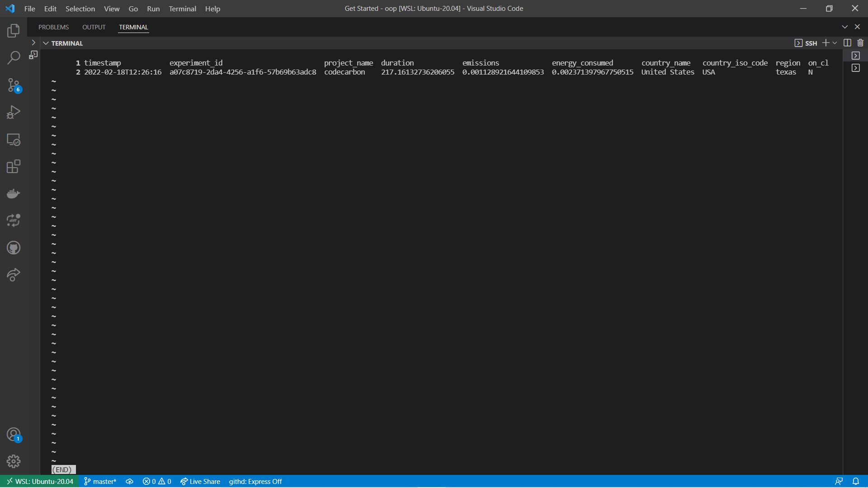This screenshot has width=868, height=488.
Task: Open the Extensions view
Action: tap(14, 166)
